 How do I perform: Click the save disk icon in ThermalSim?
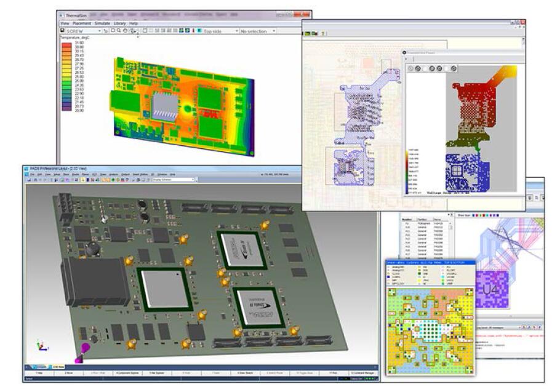click(x=63, y=31)
